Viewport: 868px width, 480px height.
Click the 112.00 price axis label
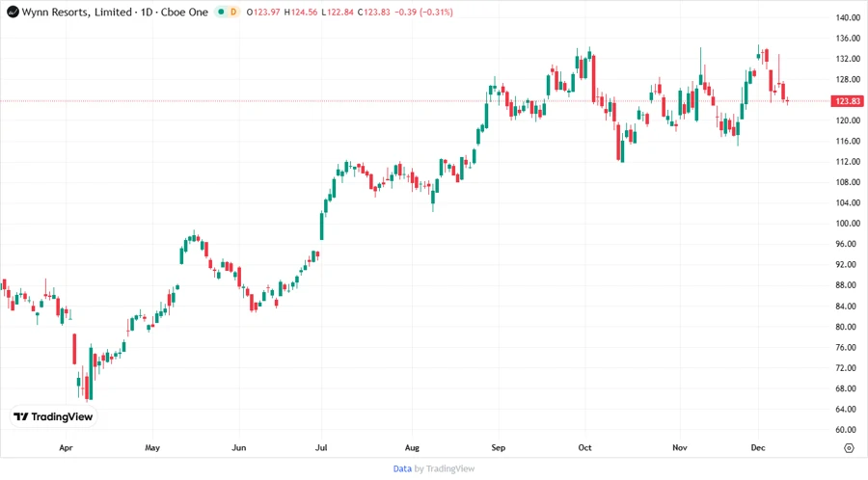point(848,162)
